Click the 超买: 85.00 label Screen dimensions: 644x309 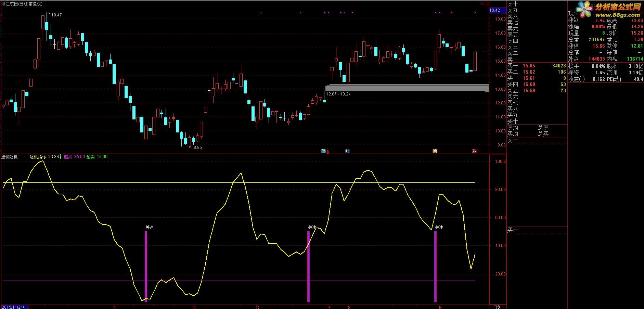pos(75,157)
